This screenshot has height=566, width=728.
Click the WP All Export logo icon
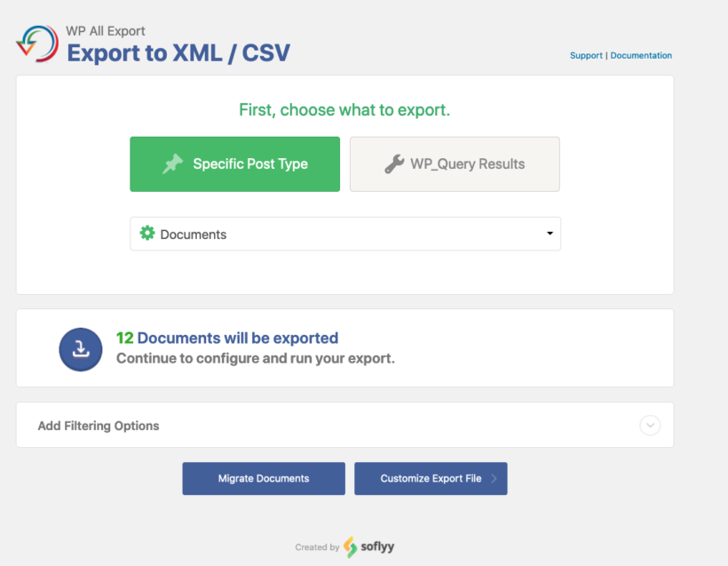click(36, 44)
